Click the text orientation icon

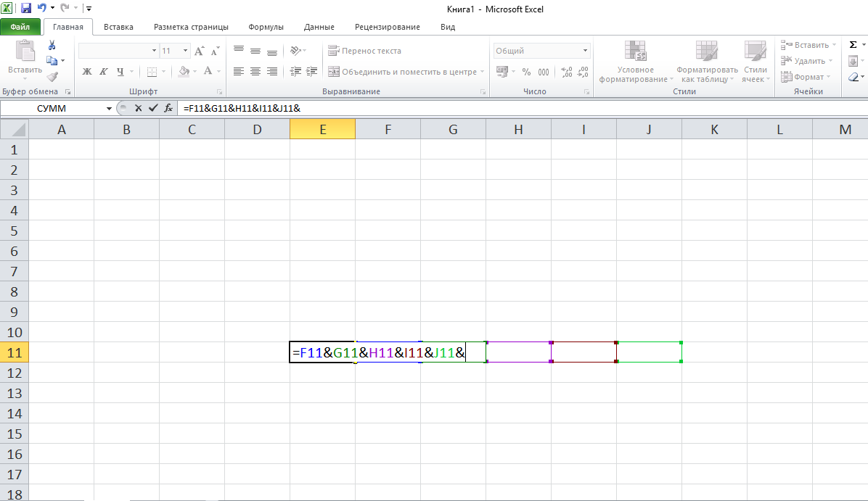pos(295,50)
